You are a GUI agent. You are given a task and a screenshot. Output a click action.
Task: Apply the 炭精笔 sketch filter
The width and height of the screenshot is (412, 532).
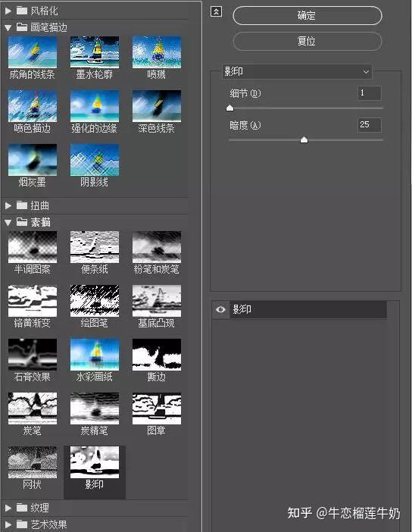(x=95, y=408)
